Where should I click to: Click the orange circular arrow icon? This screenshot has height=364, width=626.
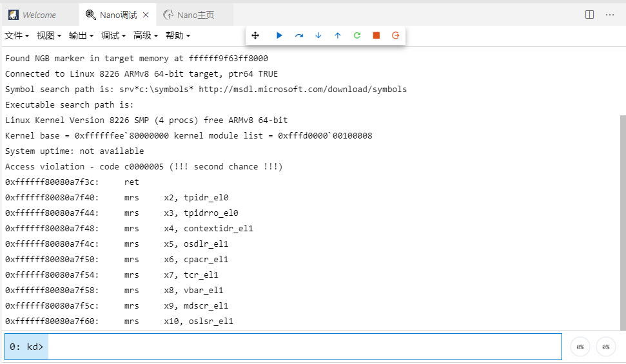click(395, 35)
